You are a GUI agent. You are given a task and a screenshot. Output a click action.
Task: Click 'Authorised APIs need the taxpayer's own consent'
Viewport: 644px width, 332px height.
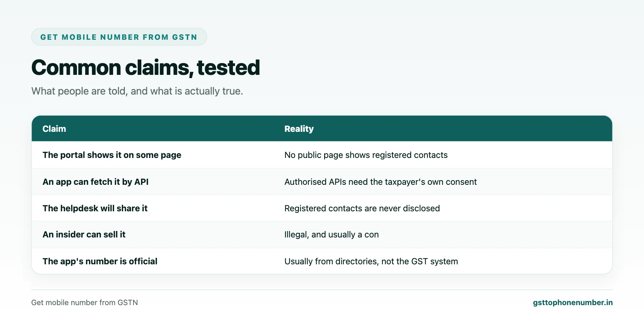(380, 182)
